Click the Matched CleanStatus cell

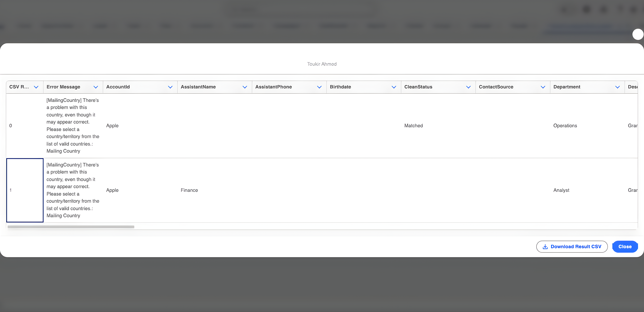[x=414, y=126]
